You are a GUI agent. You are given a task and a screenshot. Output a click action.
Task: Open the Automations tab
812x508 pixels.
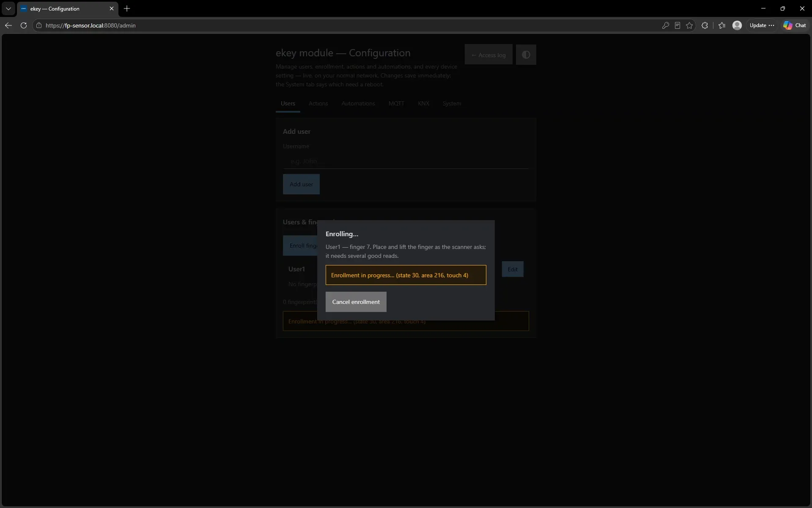(358, 103)
